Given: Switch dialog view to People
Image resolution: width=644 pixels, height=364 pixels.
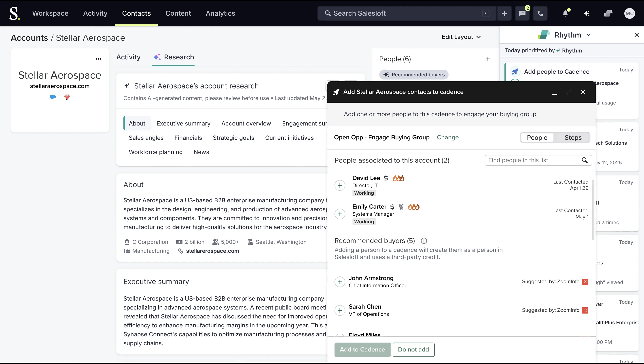Looking at the screenshot, I should (x=537, y=138).
